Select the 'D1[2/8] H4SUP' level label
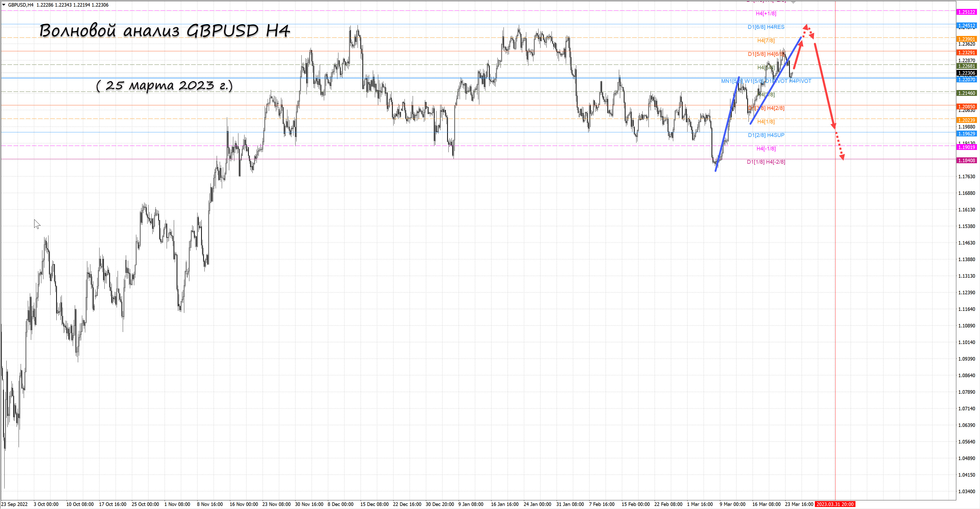The image size is (980, 509). pyautogui.click(x=766, y=135)
